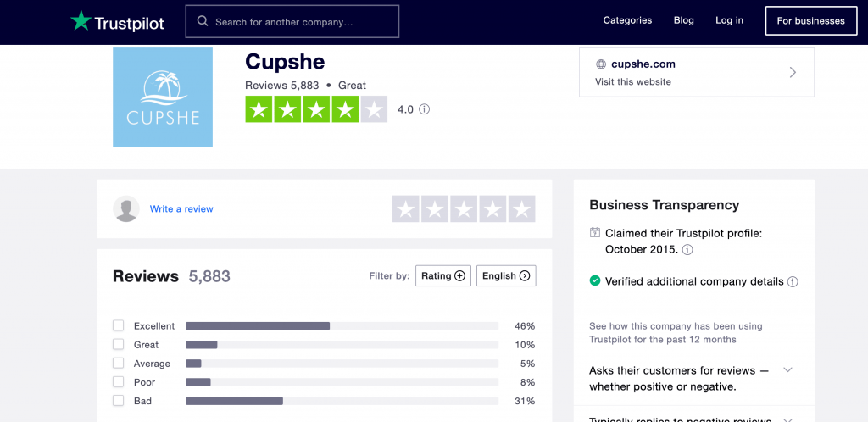Viewport: 868px width, 422px height.
Task: Click the arrow icon in English filter
Action: click(524, 276)
